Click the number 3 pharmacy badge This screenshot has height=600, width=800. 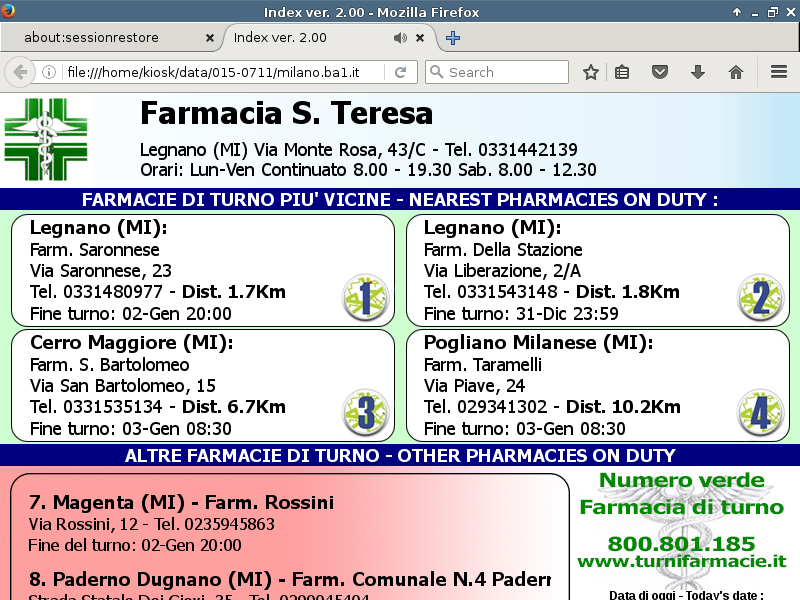364,412
